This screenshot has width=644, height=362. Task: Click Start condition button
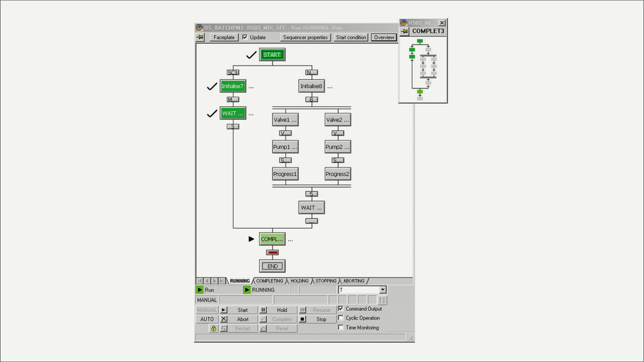pos(351,37)
